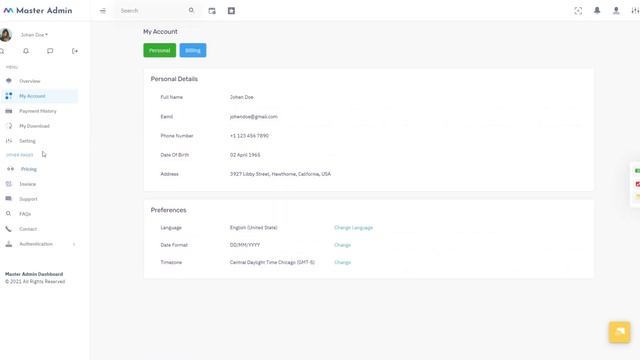Viewport: 640px width, 360px height.
Task: Open the user profile icon in top bar
Action: 616,11
